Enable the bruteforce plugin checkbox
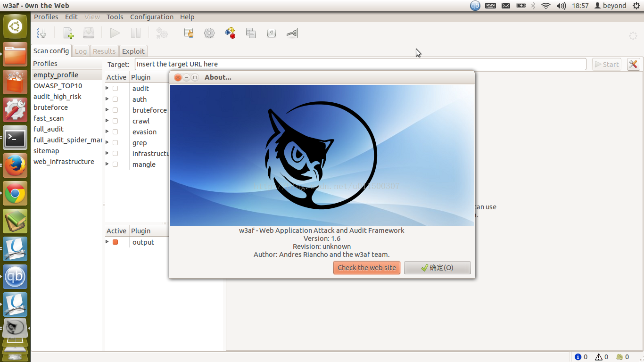644x362 pixels. [x=115, y=110]
